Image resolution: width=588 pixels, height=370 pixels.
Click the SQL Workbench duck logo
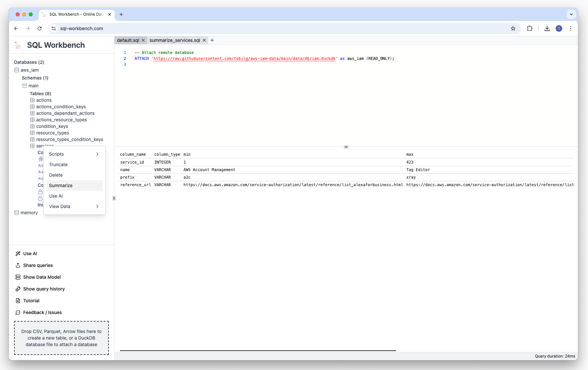pyautogui.click(x=17, y=45)
